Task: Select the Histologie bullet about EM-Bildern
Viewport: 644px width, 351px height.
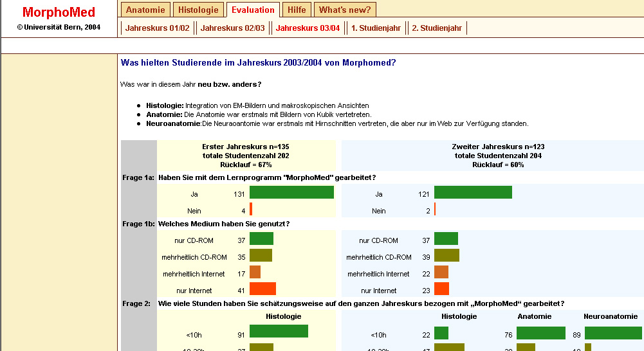Action: [x=257, y=105]
